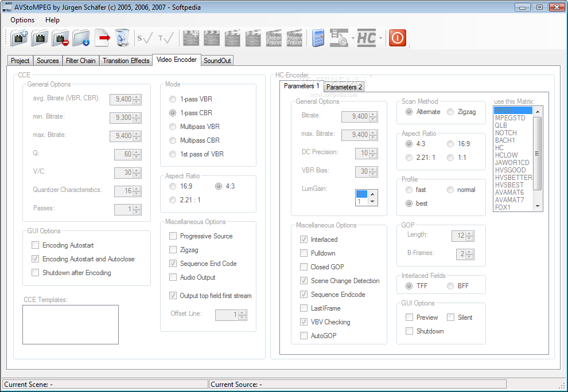
Task: Open dropdown arrow beside film disc icon
Action: tap(353, 38)
